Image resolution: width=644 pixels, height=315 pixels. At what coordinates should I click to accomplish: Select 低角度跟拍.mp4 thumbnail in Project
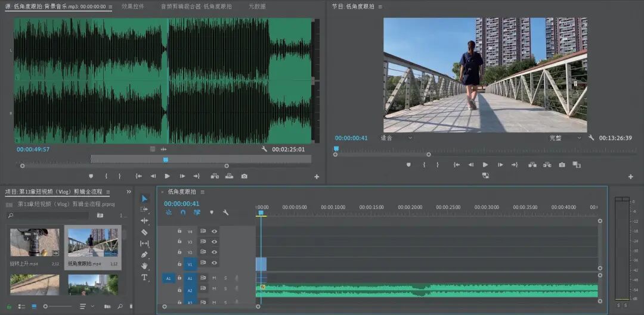pos(93,243)
